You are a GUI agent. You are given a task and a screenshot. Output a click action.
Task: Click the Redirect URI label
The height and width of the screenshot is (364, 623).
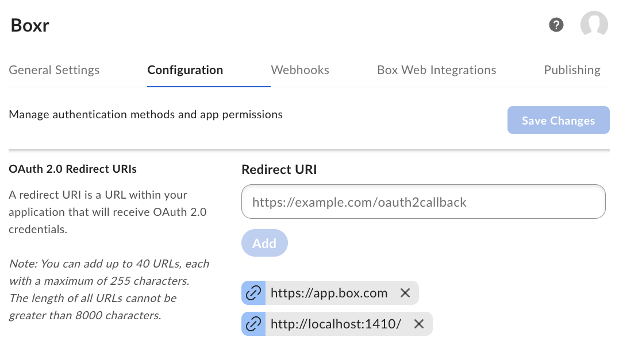(x=279, y=169)
